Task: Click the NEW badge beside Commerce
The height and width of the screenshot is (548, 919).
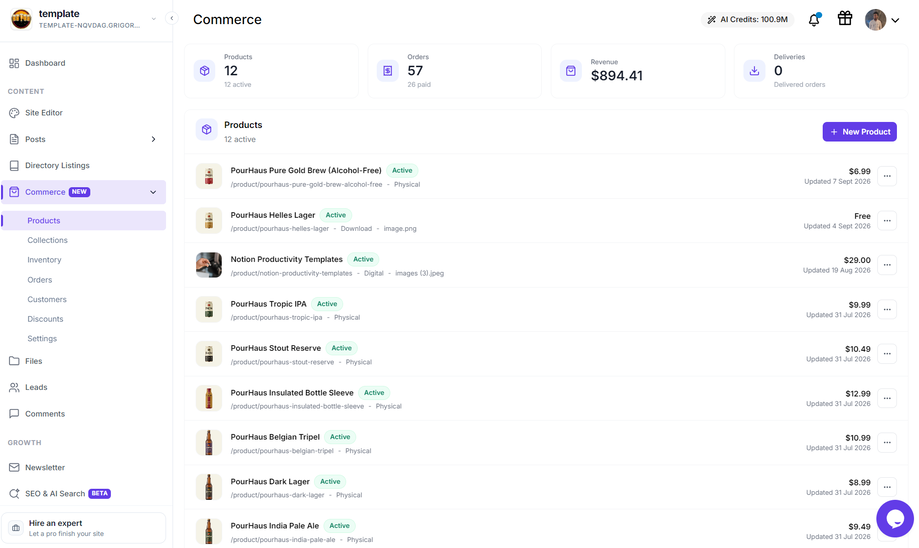Action: (79, 192)
